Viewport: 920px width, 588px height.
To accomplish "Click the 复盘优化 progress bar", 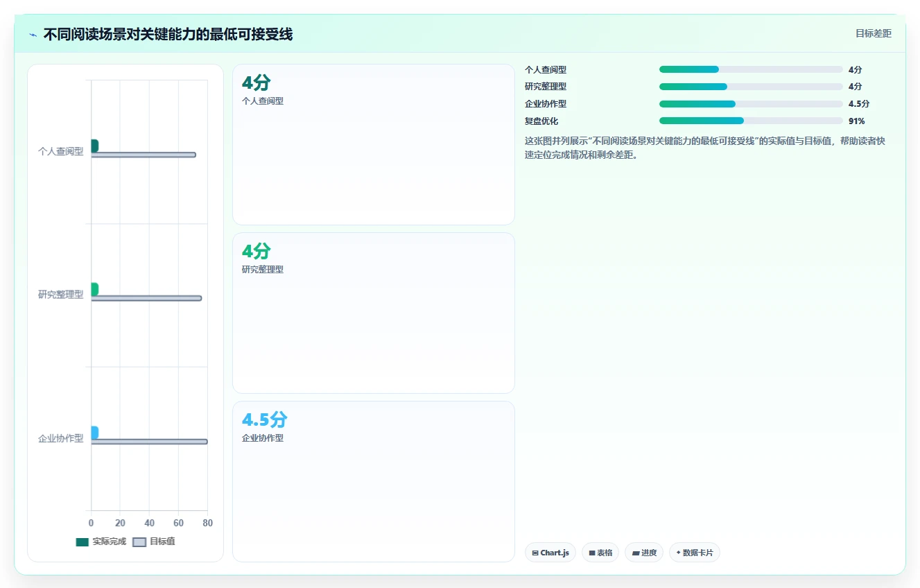I will 751,121.
